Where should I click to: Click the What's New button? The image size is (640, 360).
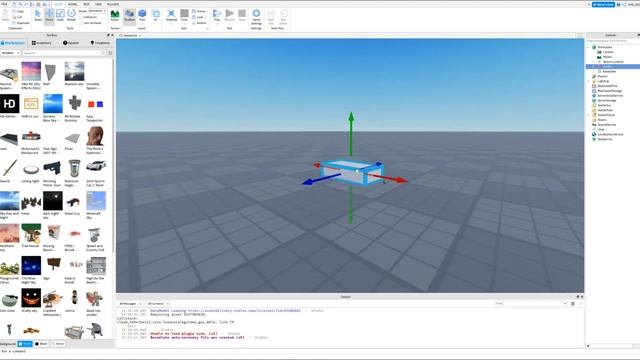[x=603, y=4]
